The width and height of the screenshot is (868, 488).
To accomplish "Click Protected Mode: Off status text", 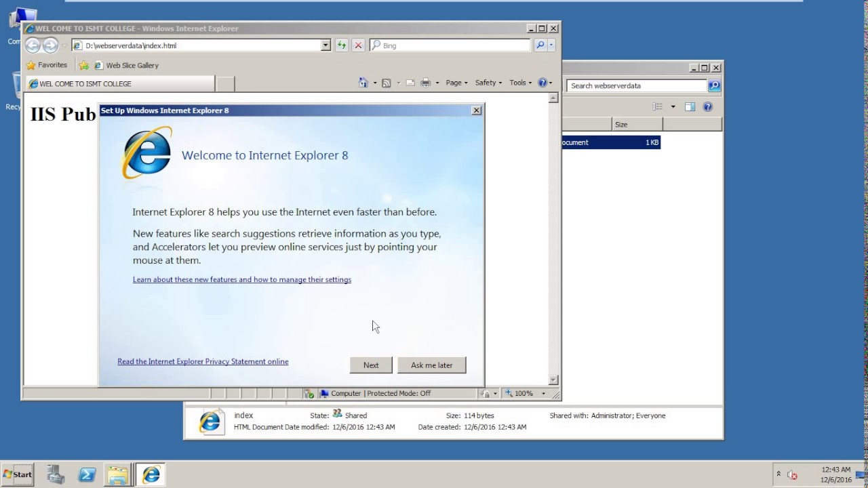I will click(399, 393).
